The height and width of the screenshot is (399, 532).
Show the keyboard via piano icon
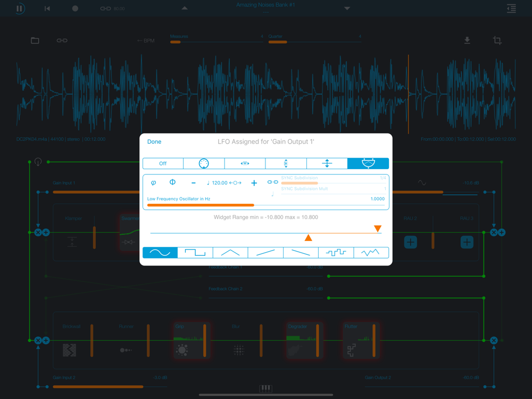tap(265, 388)
